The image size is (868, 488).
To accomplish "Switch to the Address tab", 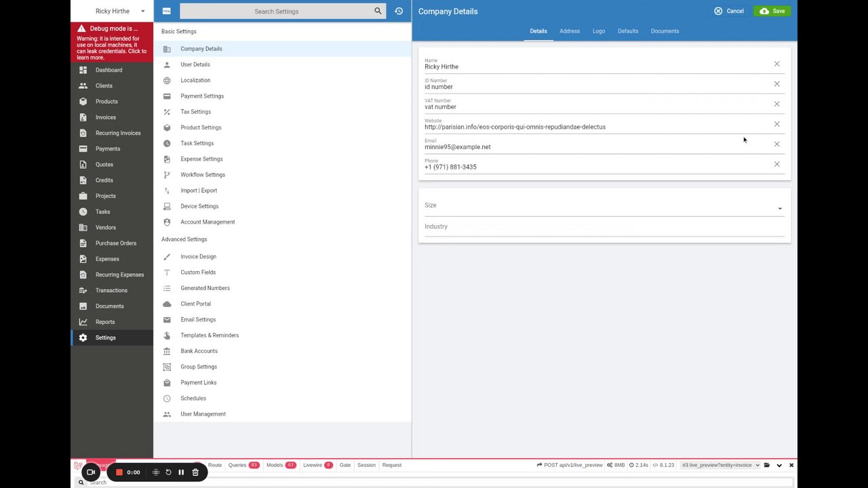I will [570, 31].
